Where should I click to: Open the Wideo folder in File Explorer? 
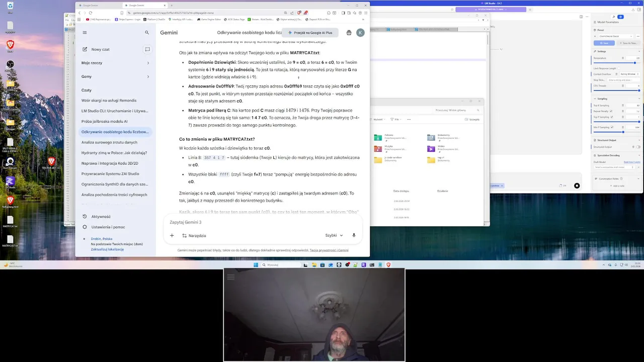[x=445, y=148]
